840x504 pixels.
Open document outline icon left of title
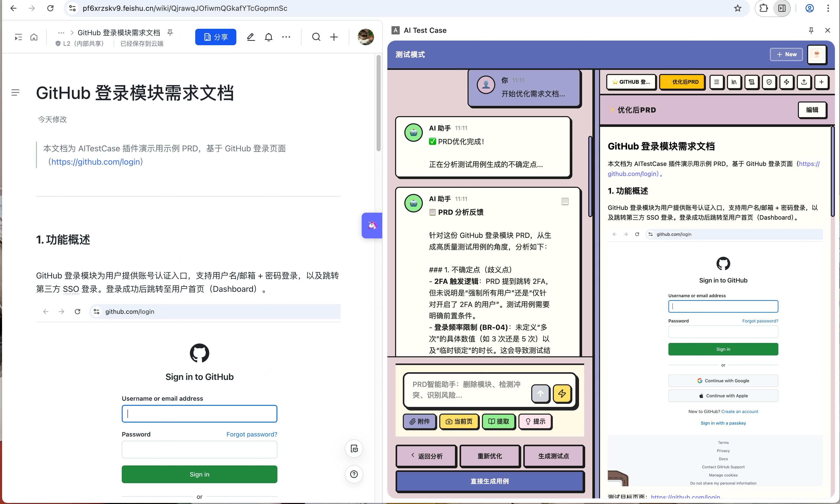click(15, 92)
